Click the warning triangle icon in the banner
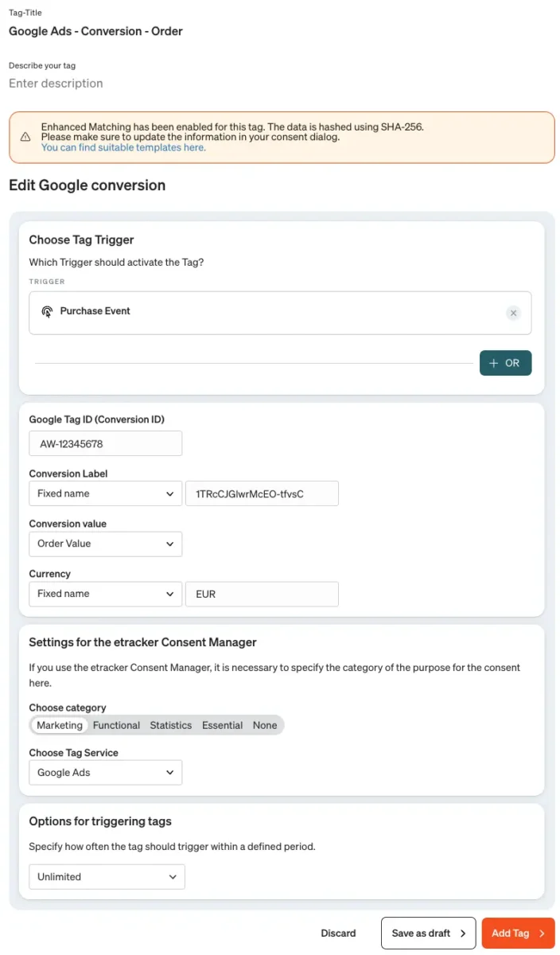 pos(25,137)
